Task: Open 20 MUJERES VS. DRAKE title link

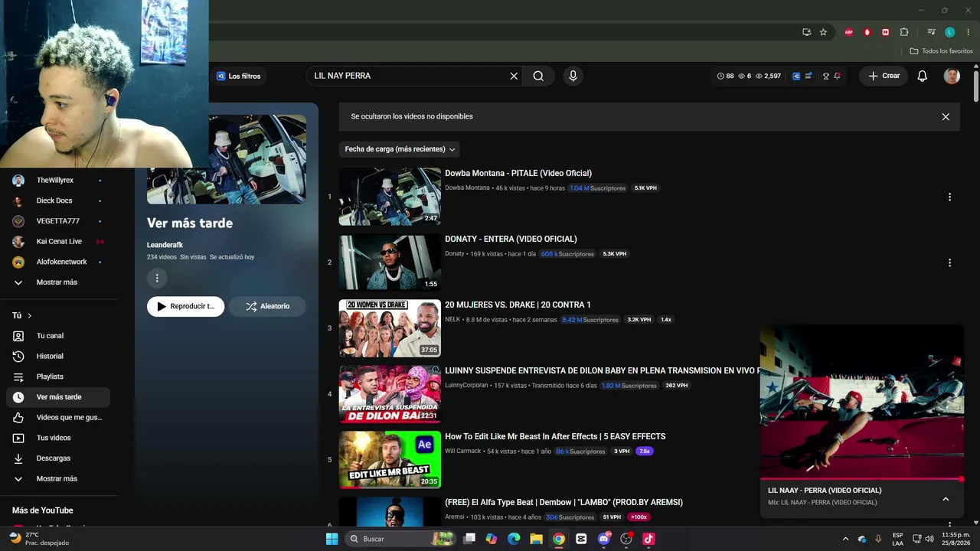Action: click(x=518, y=305)
